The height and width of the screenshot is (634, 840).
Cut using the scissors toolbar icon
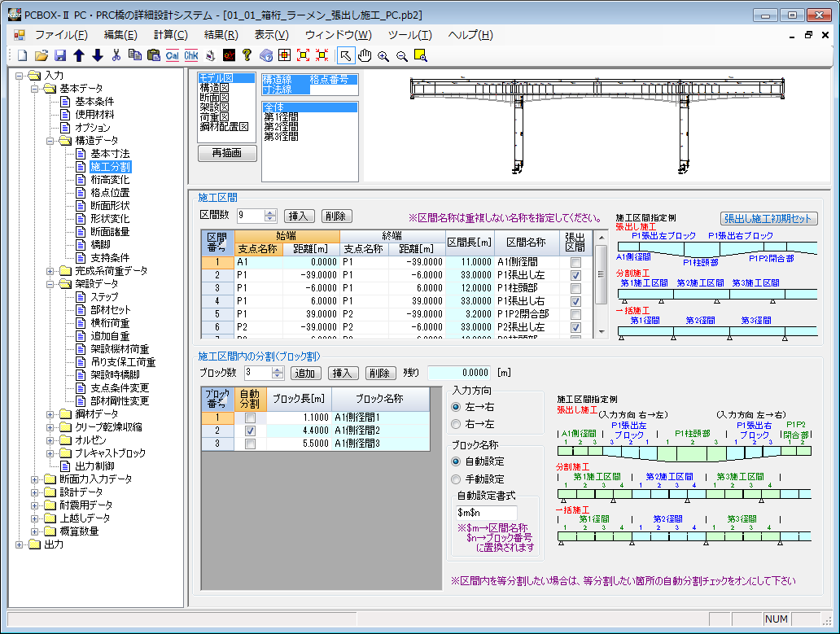(x=116, y=55)
